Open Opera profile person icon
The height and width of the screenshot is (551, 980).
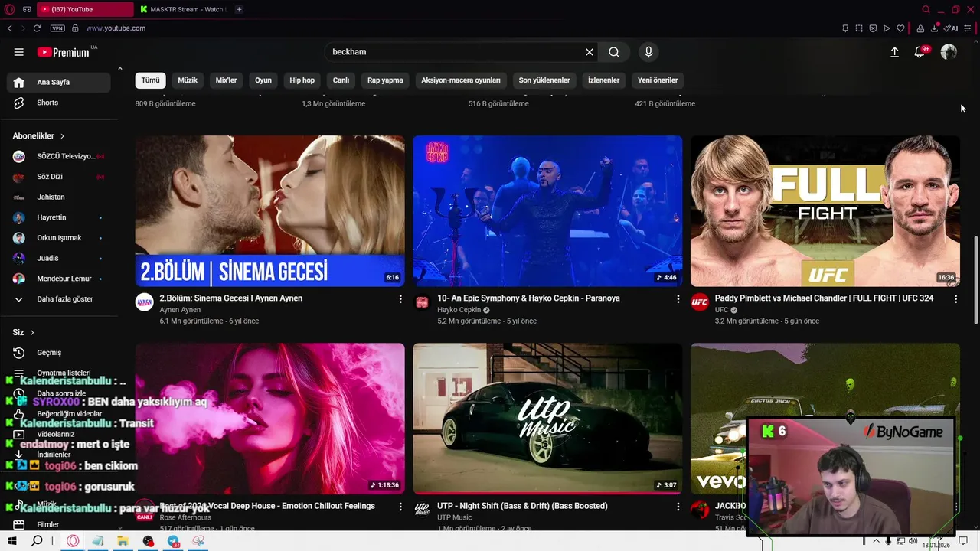920,28
